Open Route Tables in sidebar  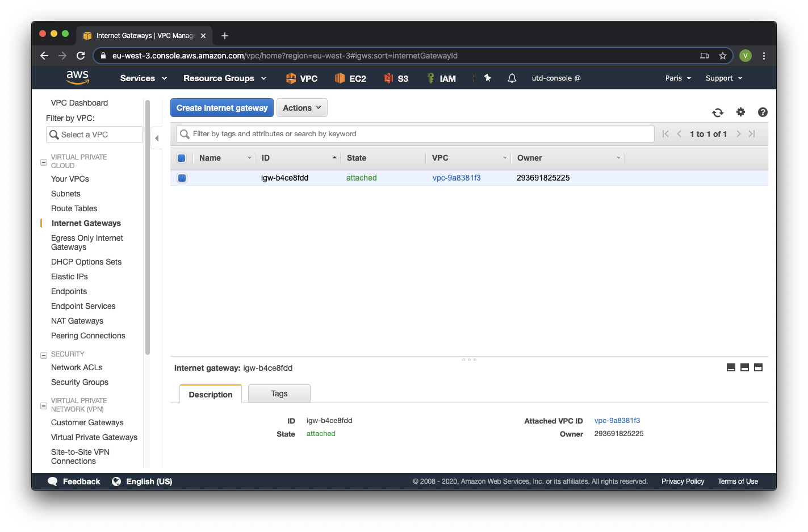[74, 208]
